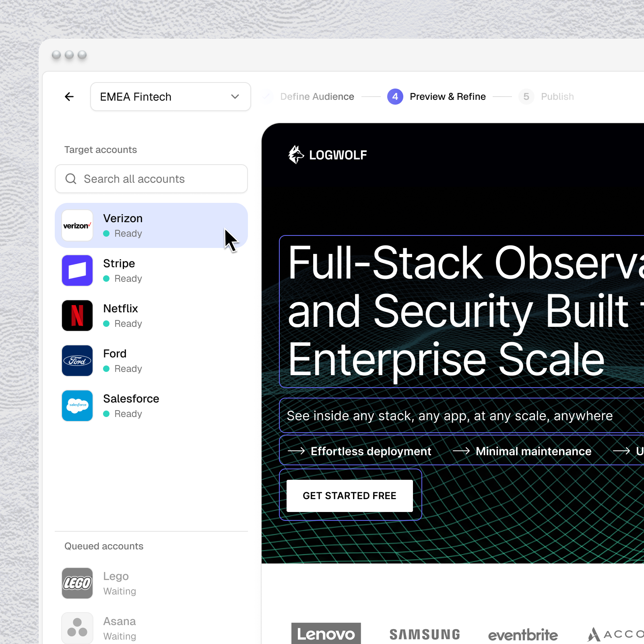Image resolution: width=644 pixels, height=644 pixels.
Task: Click the GET STARTED FREE button
Action: tap(350, 496)
